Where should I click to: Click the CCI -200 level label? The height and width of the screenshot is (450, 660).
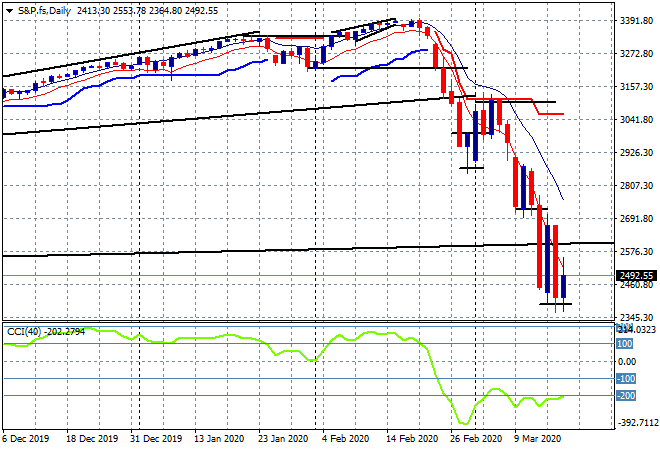(x=626, y=396)
